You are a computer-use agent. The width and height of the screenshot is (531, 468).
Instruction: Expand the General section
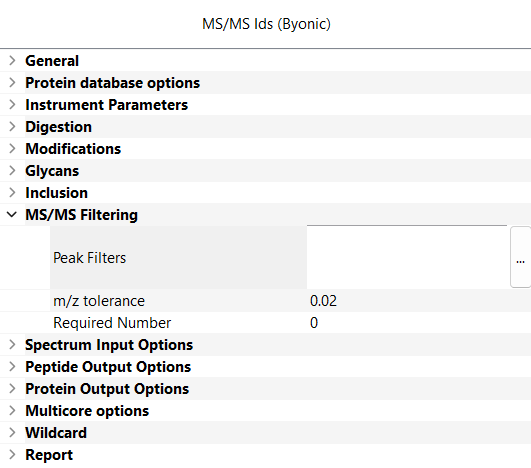(12, 61)
